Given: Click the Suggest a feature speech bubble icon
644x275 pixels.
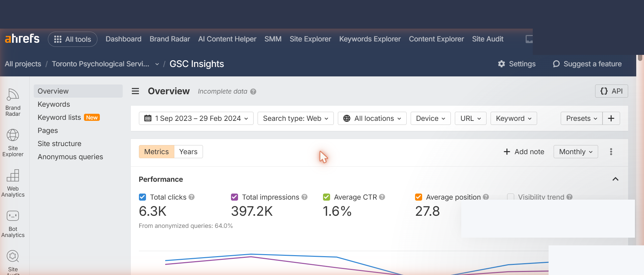Looking at the screenshot, I should pyautogui.click(x=556, y=64).
